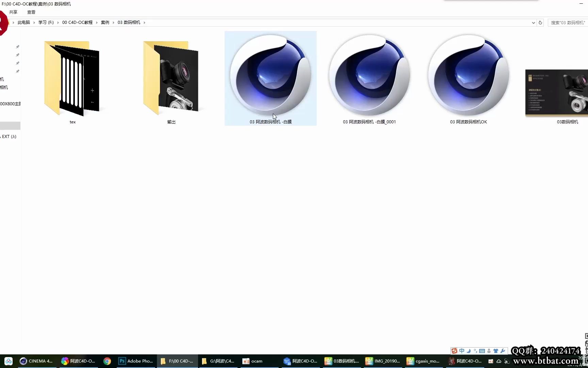Expand chevron after 学习 (F:) in address bar
The width and height of the screenshot is (588, 368).
point(58,22)
